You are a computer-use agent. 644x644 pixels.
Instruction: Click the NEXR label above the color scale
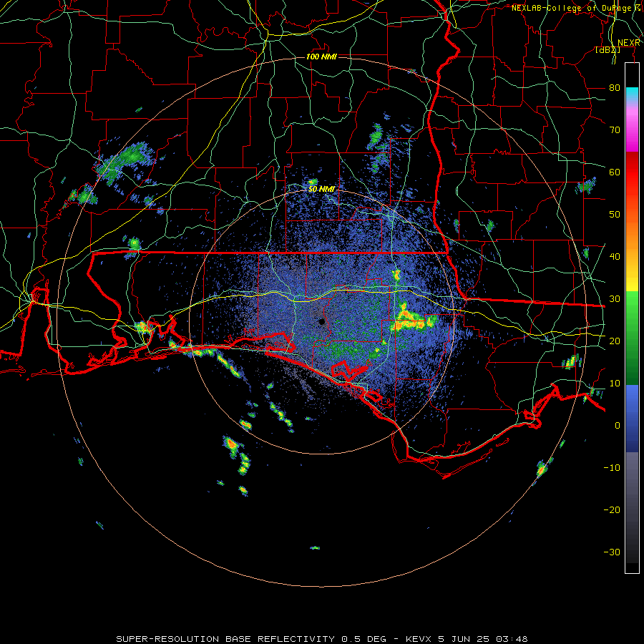pyautogui.click(x=629, y=43)
